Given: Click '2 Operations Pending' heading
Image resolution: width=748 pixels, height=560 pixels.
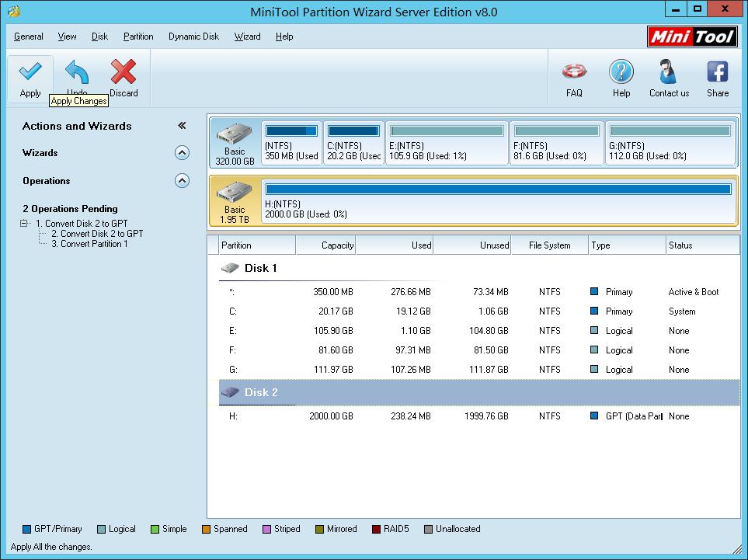Looking at the screenshot, I should pyautogui.click(x=70, y=208).
